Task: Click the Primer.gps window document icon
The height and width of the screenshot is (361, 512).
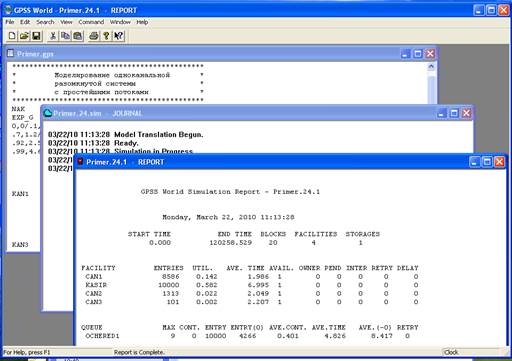Action: (11, 54)
